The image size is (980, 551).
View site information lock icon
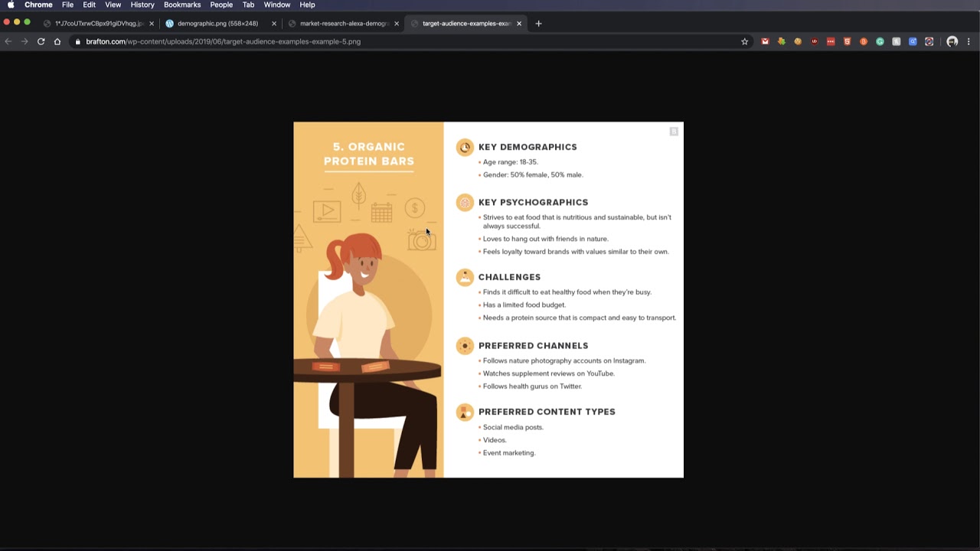pyautogui.click(x=77, y=41)
